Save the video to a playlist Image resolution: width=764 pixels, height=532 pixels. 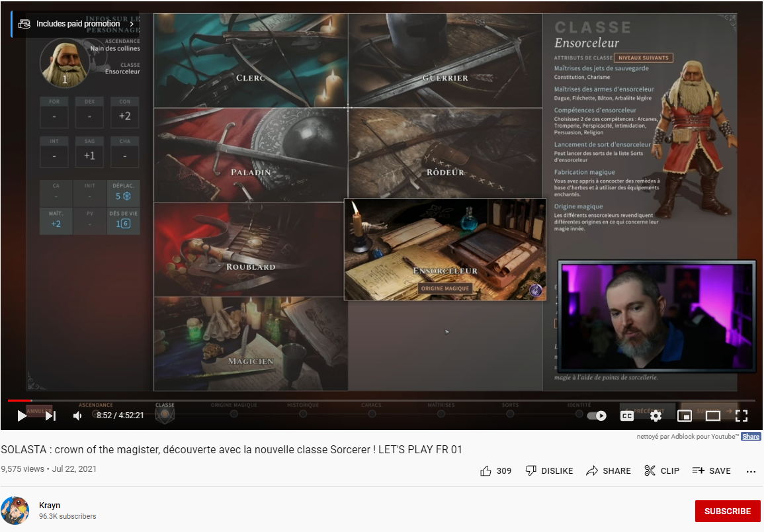click(711, 470)
